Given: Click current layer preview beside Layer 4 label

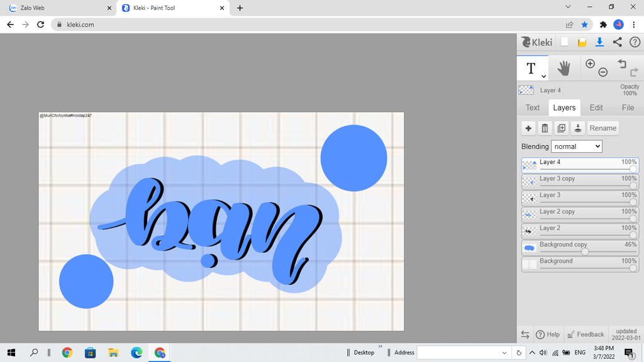Looking at the screenshot, I should click(526, 90).
